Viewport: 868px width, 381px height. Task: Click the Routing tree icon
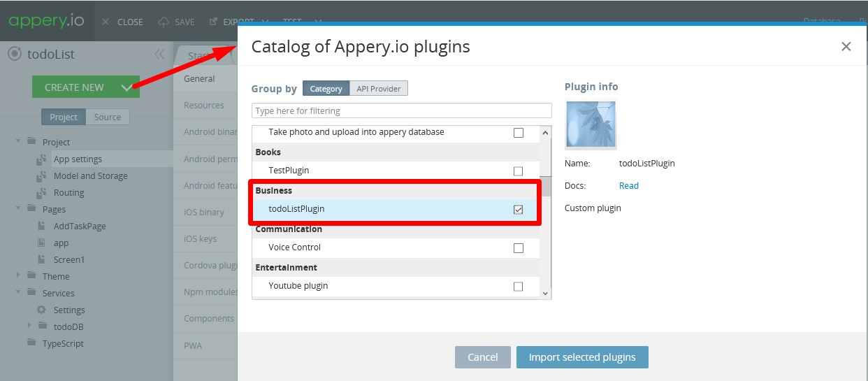[x=42, y=193]
